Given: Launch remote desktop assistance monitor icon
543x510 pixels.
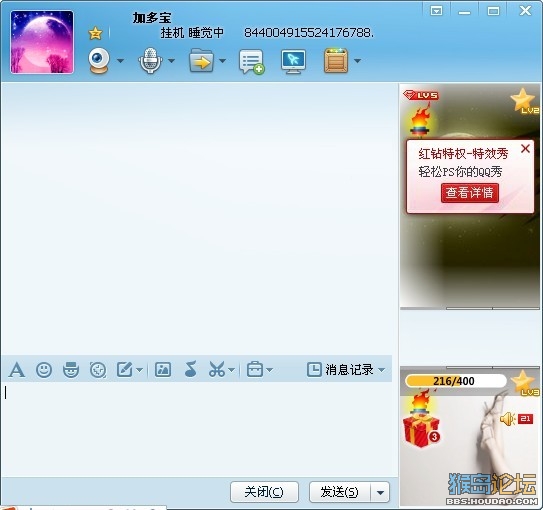Looking at the screenshot, I should pos(293,62).
